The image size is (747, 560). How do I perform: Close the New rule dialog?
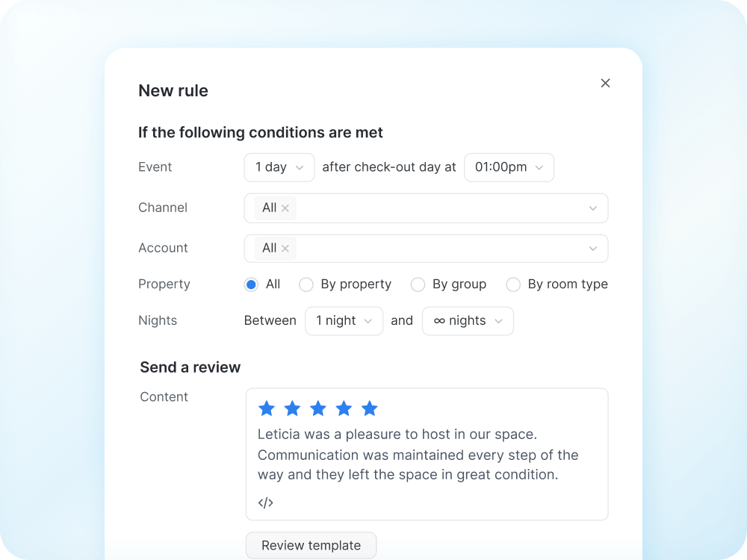tap(605, 83)
